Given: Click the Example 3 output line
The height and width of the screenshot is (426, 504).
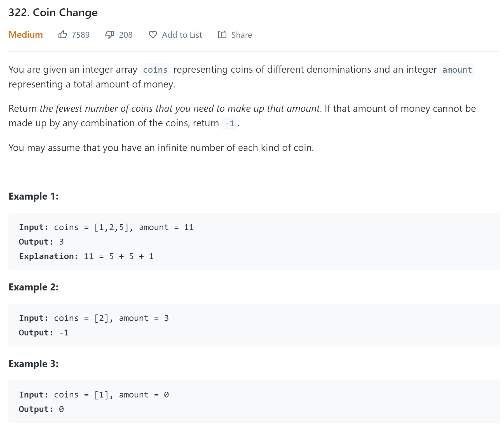Looking at the screenshot, I should click(x=41, y=409).
